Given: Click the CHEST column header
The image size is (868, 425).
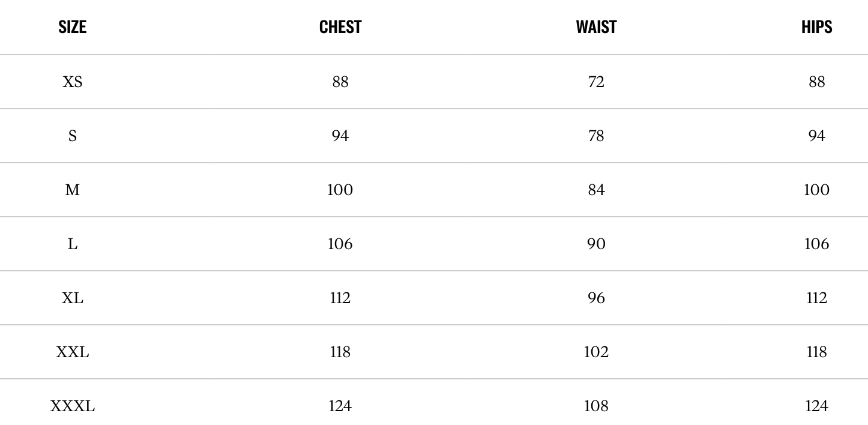Looking at the screenshot, I should (x=340, y=27).
